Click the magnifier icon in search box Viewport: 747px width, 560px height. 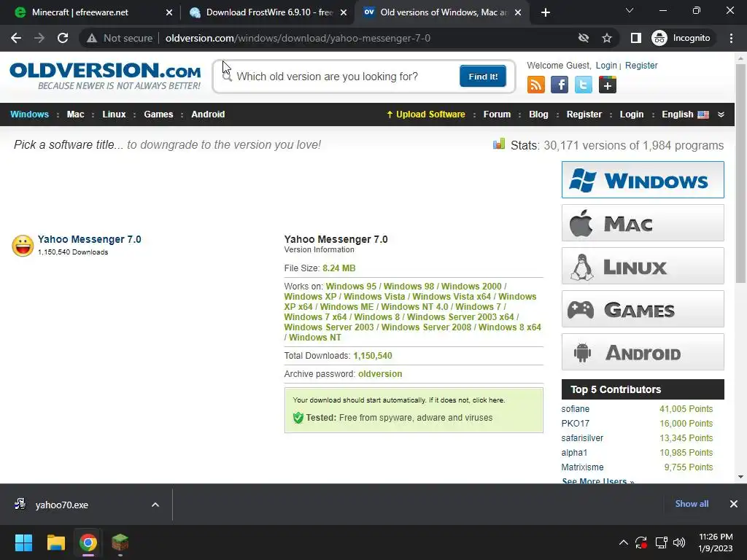pos(227,76)
